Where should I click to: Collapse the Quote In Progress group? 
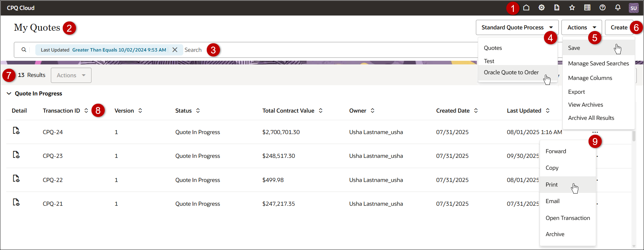(x=9, y=93)
